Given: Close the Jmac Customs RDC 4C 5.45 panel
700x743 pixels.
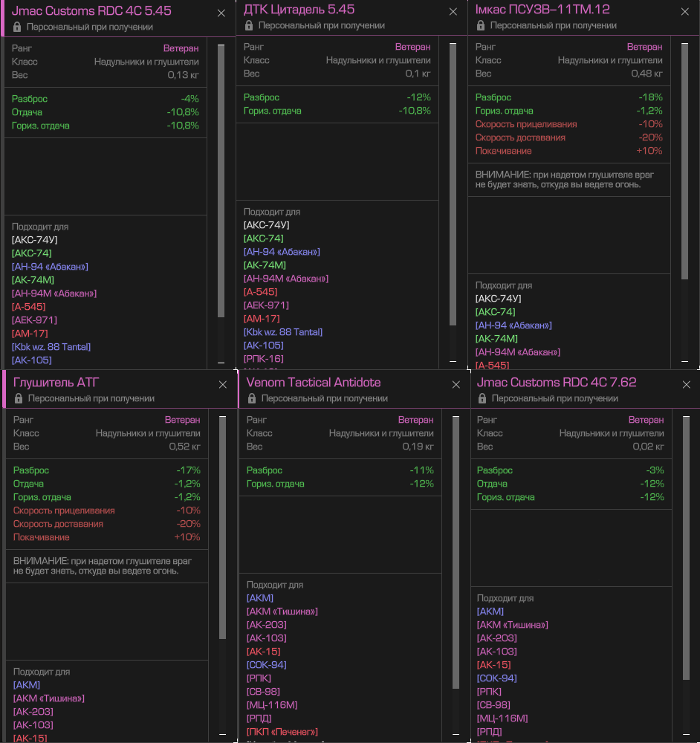Looking at the screenshot, I should coord(221,13).
